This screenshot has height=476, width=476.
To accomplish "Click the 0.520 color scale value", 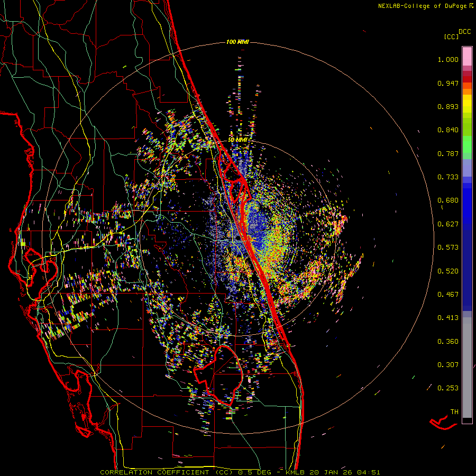I will (x=448, y=271).
